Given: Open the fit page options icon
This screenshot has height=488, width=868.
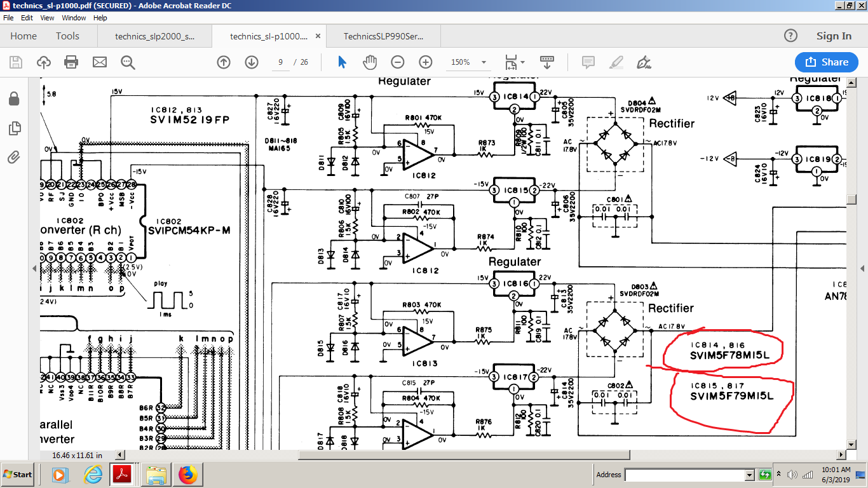Looking at the screenshot, I should 510,62.
